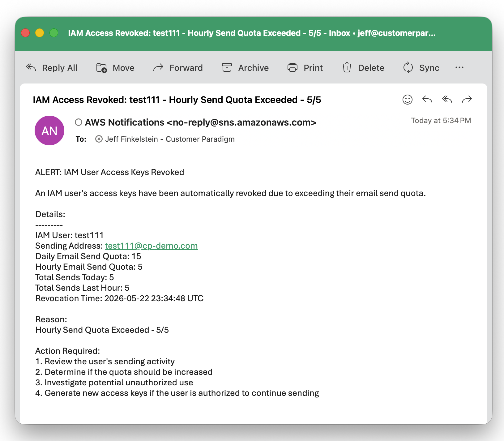Select the recipient Jeff Finkelstein - Customer Paradigm
This screenshot has height=441, width=504.
point(170,139)
